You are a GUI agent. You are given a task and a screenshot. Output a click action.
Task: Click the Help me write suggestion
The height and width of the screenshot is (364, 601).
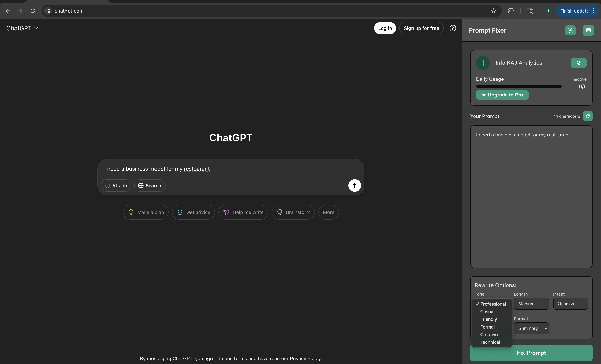[243, 212]
